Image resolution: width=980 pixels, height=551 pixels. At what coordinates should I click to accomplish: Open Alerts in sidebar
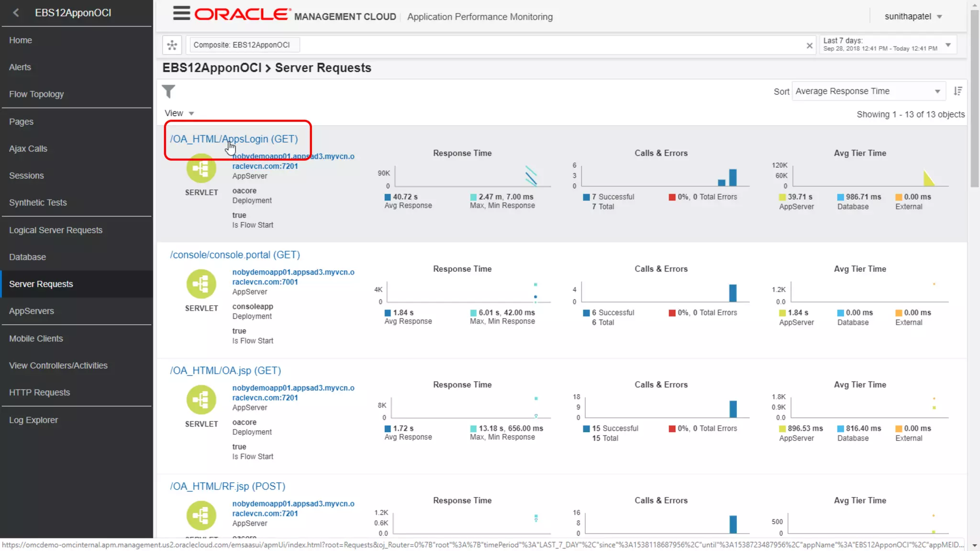20,67
